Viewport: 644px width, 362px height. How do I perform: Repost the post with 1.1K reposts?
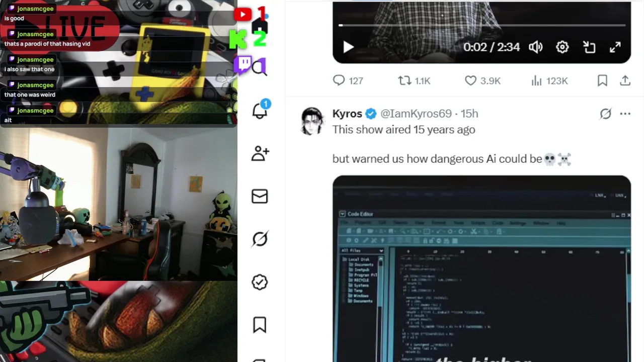click(414, 80)
